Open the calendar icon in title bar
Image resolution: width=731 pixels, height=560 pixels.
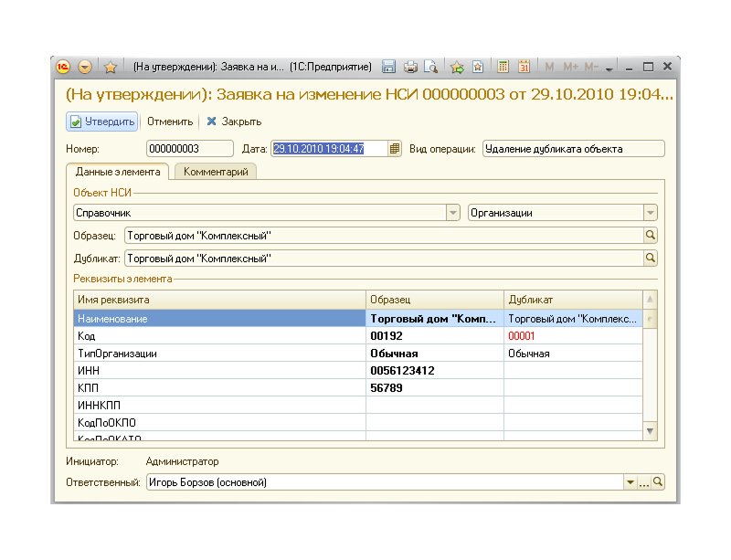524,67
